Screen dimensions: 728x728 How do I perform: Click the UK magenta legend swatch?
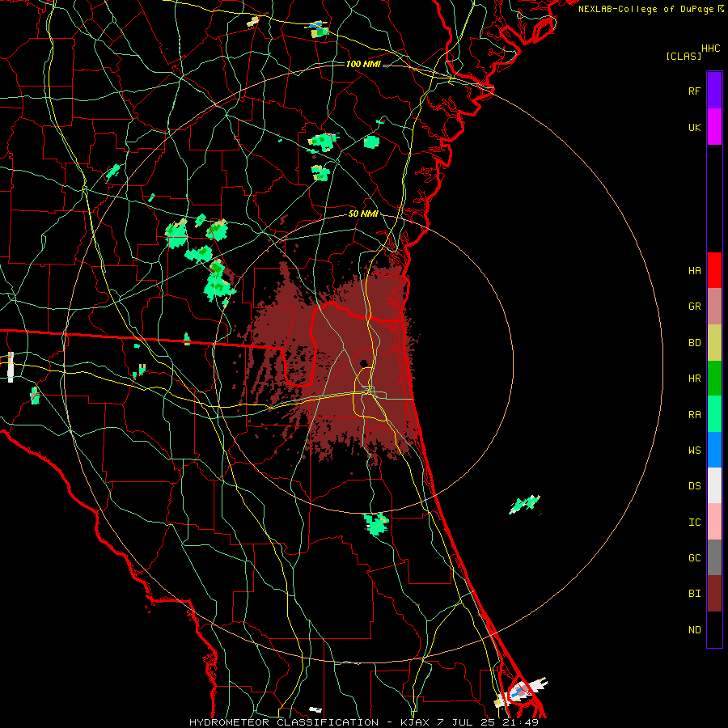[x=714, y=127]
